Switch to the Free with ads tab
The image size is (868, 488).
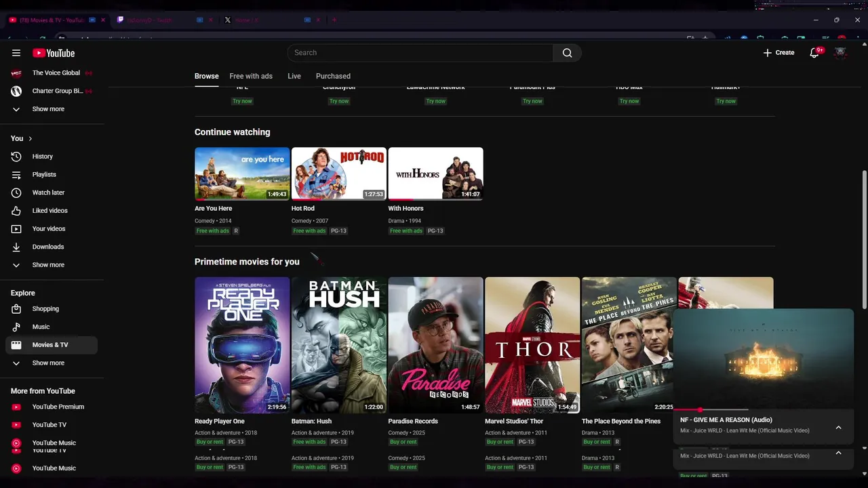251,76
